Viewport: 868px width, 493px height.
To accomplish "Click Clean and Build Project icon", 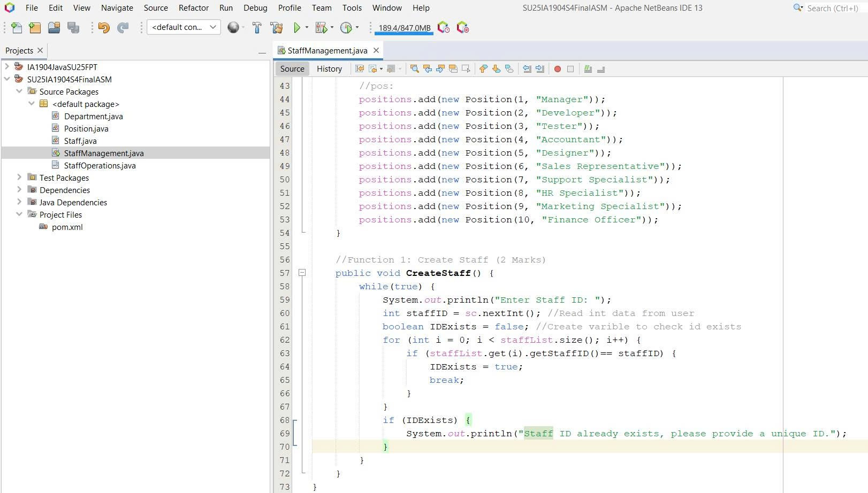I will 276,28.
